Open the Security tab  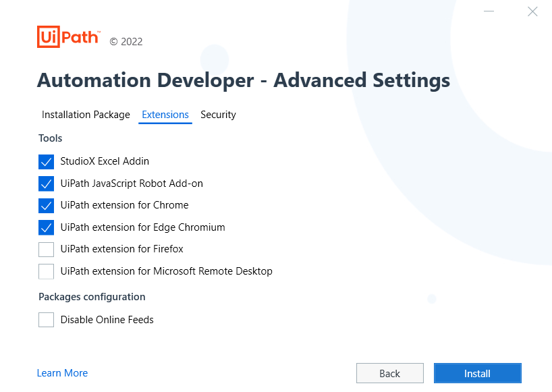click(218, 115)
